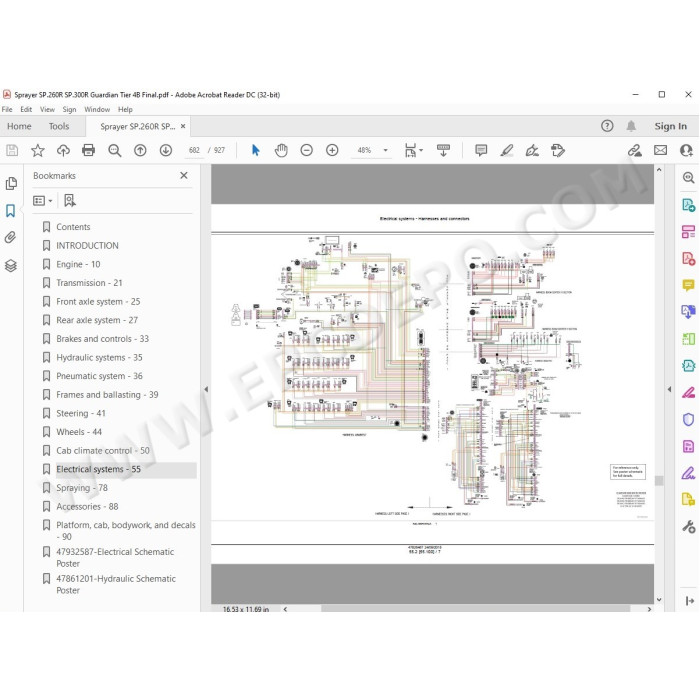The image size is (700, 700).
Task: Open the help question mark icon
Action: tap(607, 126)
